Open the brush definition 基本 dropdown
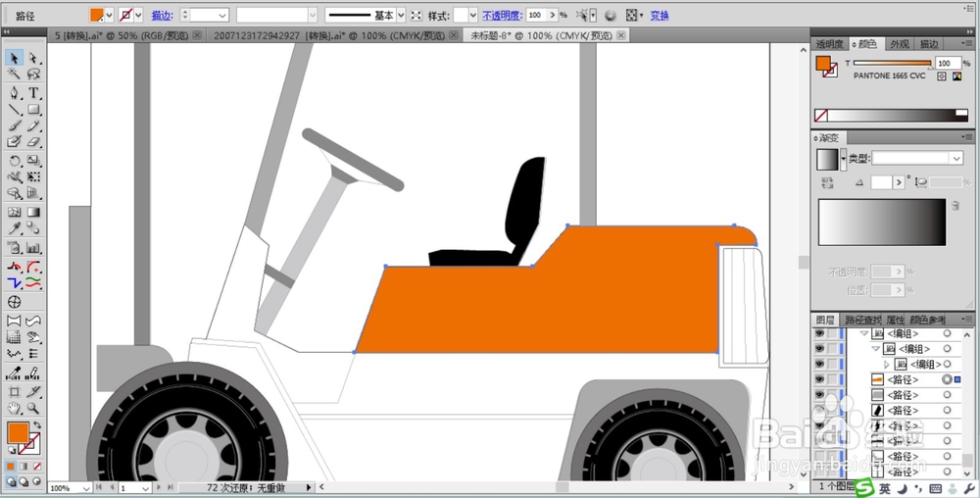 [x=401, y=15]
